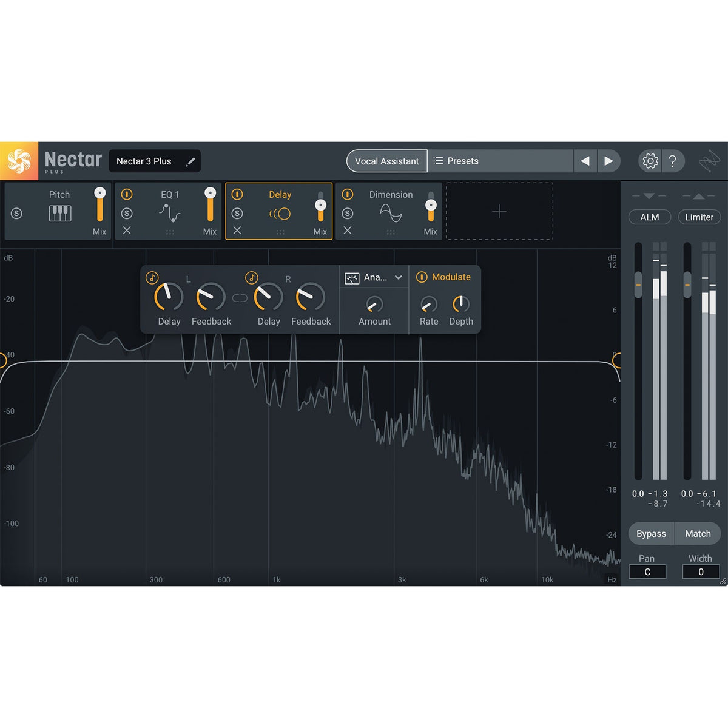Click the Pan value field
This screenshot has width=728, height=728.
pyautogui.click(x=647, y=572)
